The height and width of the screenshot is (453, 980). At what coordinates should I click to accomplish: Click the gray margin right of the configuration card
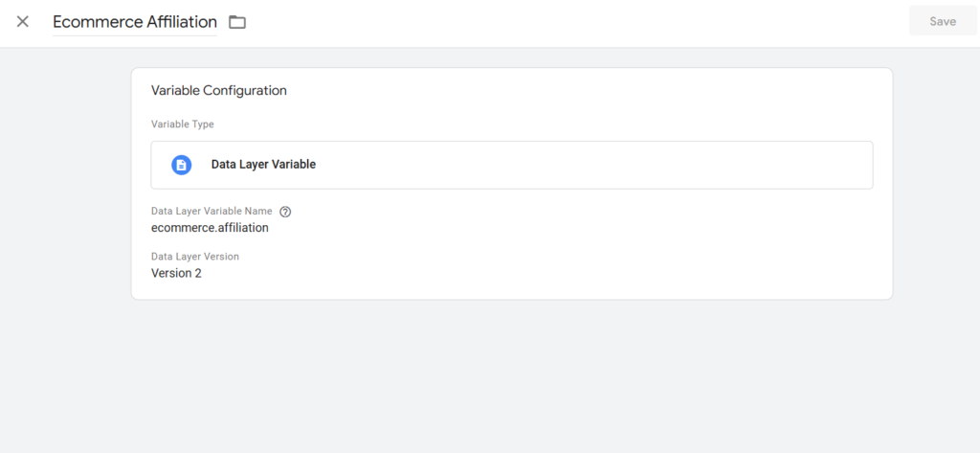coord(936,188)
